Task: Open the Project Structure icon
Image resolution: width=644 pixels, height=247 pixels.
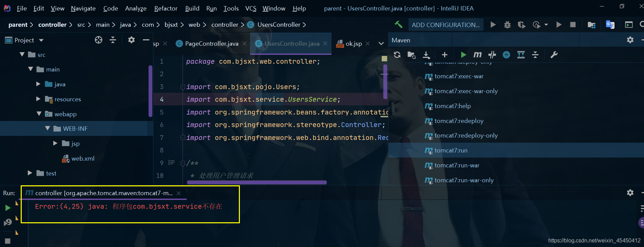Action: click(591, 25)
